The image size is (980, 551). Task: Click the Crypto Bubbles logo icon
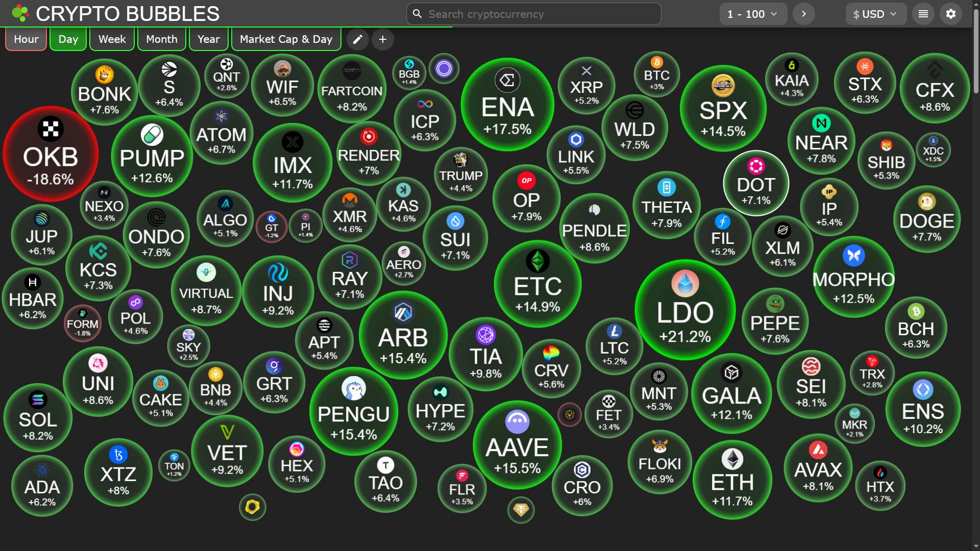pyautogui.click(x=20, y=14)
